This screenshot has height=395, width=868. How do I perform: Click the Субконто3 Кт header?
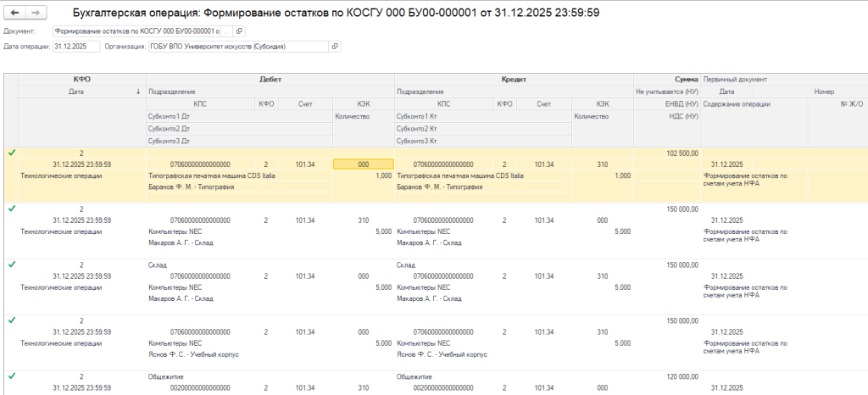coord(482,141)
